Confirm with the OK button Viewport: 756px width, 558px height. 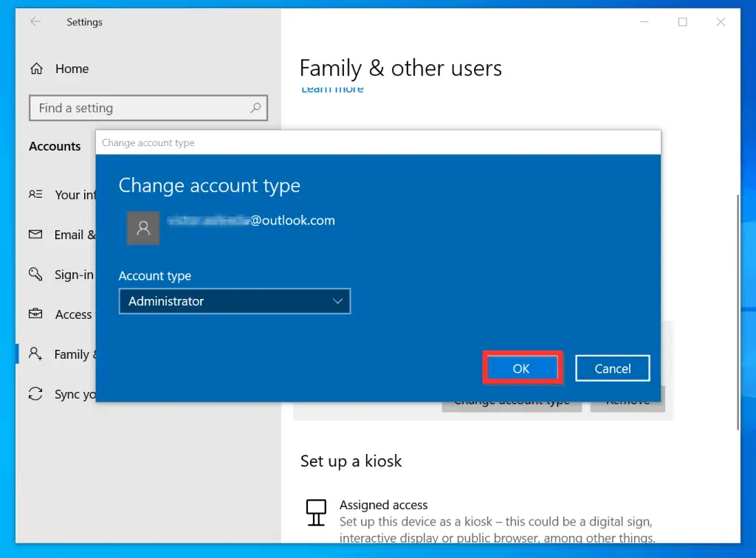pyautogui.click(x=522, y=368)
